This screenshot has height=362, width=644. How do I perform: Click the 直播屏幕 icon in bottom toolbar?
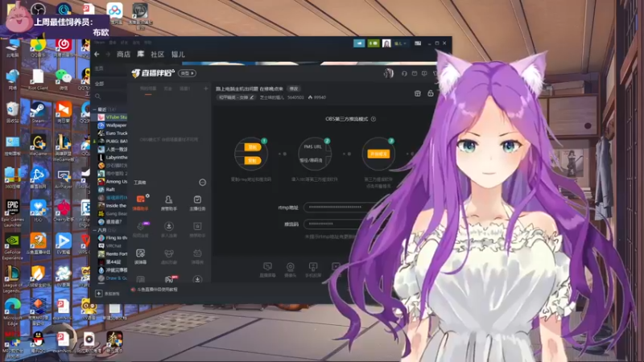(267, 269)
